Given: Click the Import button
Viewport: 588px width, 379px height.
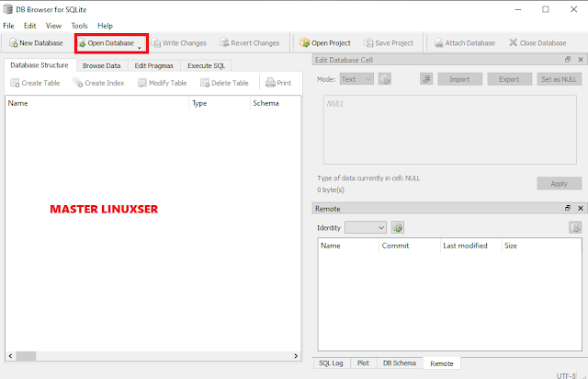Looking at the screenshot, I should click(x=459, y=79).
